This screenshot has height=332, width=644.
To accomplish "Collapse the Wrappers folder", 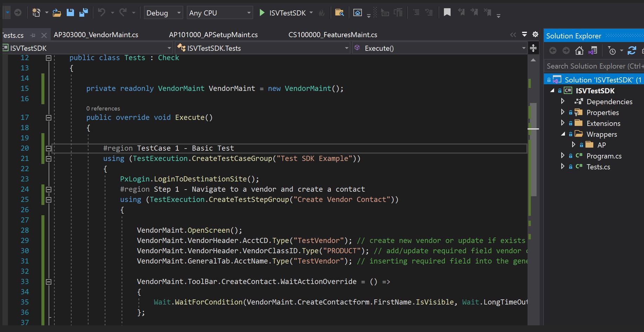I will point(563,134).
